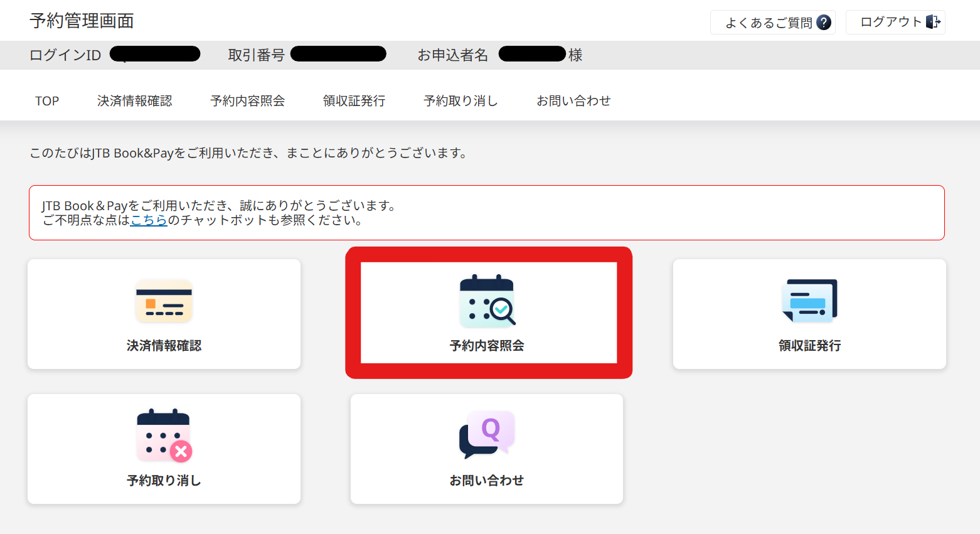Click the ログアウト button text
980x534 pixels.
[x=890, y=22]
